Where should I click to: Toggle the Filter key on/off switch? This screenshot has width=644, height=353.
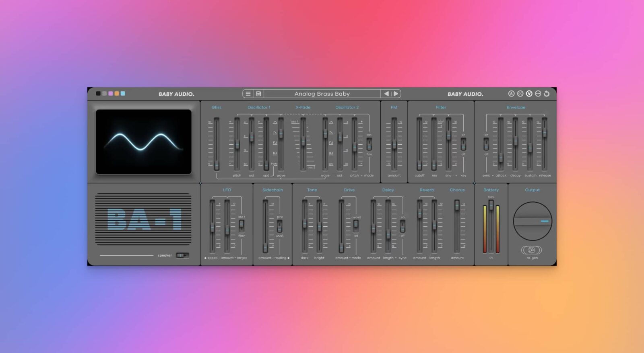coord(463,144)
